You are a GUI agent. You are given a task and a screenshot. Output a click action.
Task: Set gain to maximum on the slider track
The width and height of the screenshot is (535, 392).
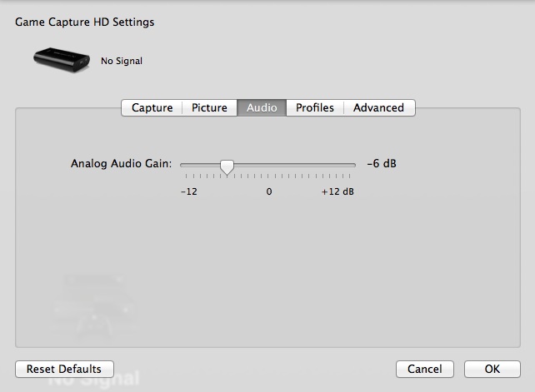(x=354, y=165)
